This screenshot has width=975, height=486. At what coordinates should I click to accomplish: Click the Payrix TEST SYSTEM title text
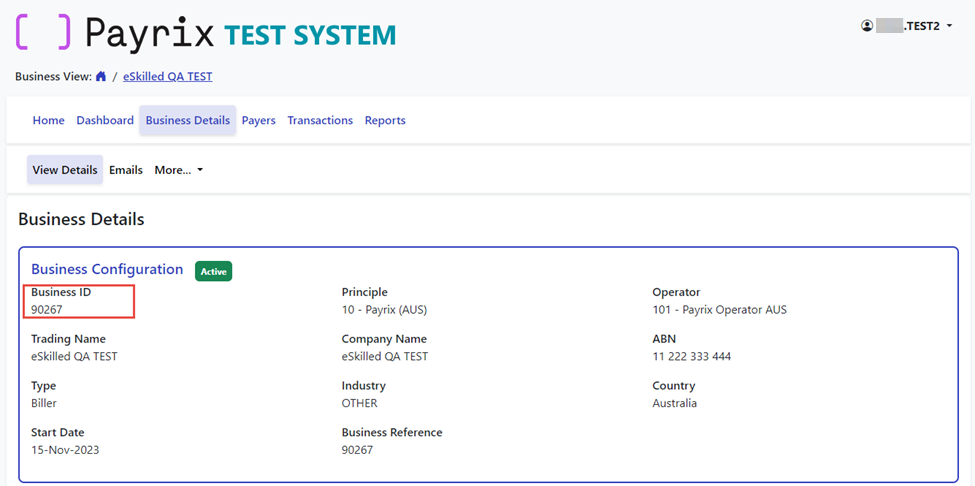240,34
